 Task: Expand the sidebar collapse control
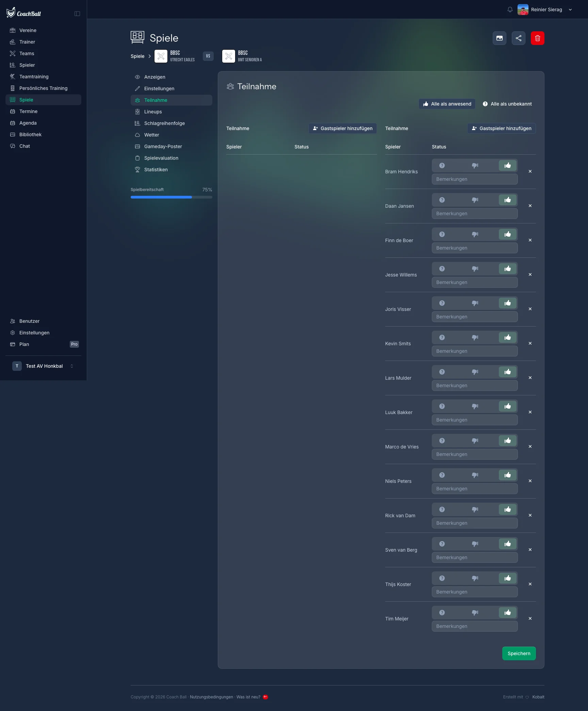pyautogui.click(x=77, y=13)
